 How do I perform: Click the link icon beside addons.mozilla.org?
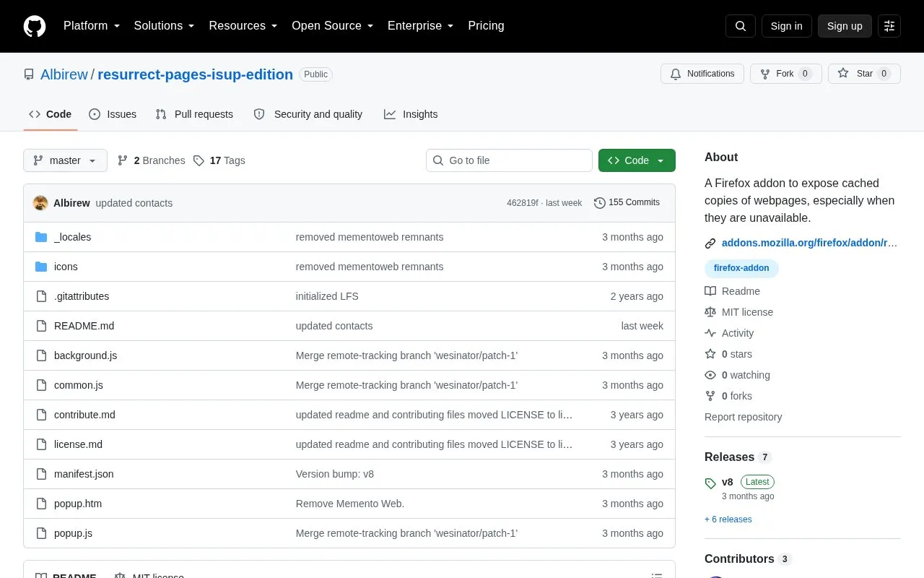(x=710, y=243)
